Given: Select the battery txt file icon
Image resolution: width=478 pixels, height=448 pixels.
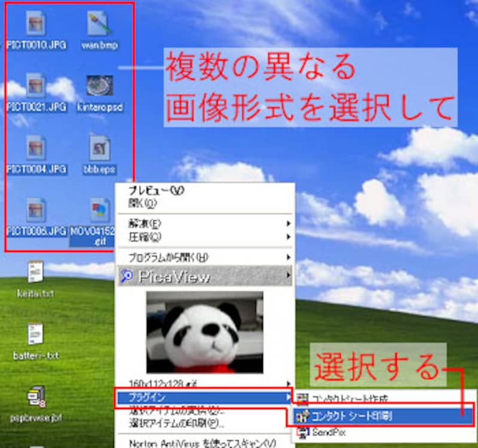Looking at the screenshot, I should pyautogui.click(x=36, y=334).
